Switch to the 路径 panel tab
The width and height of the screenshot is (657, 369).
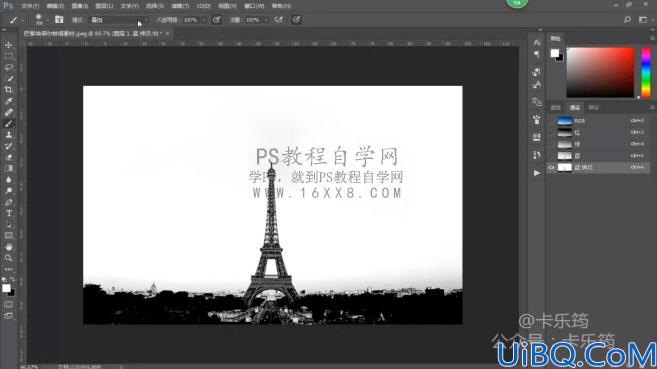point(593,108)
